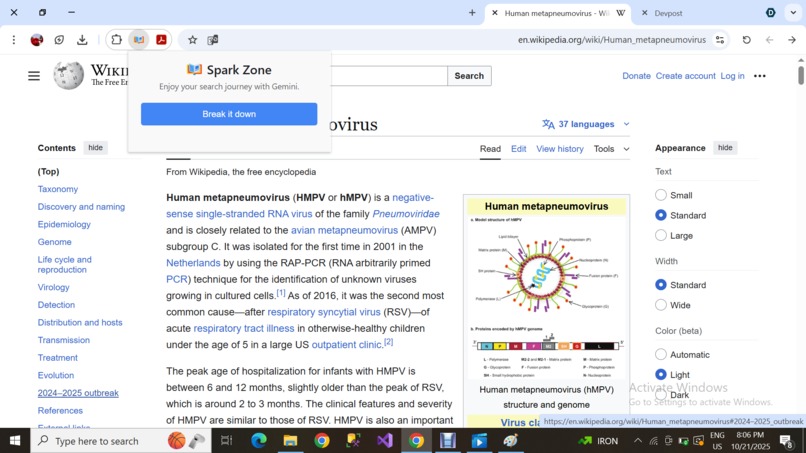Open Wikipedia's hamburger main menu
806x453 pixels.
[34, 76]
